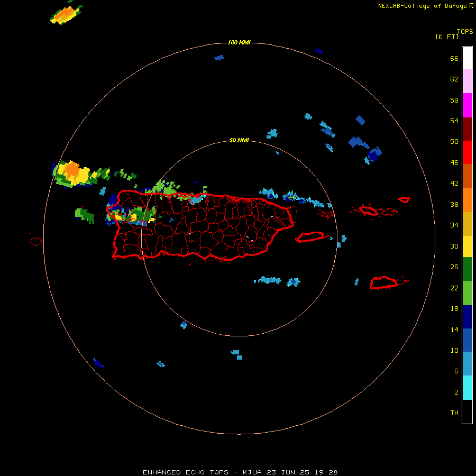Select the dark orange legend swatch
The image size is (476, 476).
click(467, 176)
